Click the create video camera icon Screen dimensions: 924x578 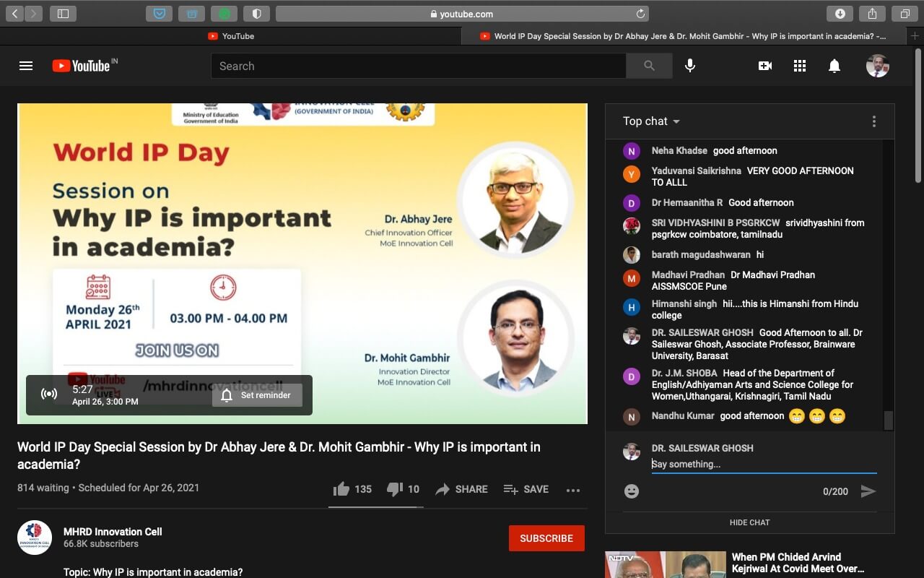click(765, 66)
